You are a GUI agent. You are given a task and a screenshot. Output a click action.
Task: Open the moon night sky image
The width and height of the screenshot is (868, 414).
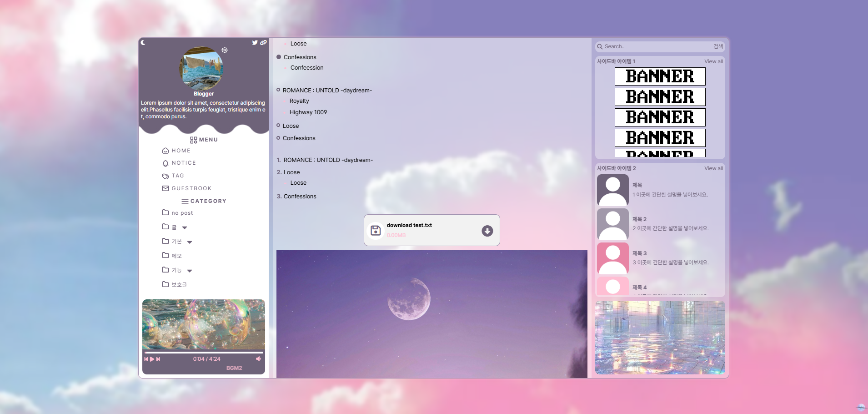click(x=432, y=314)
